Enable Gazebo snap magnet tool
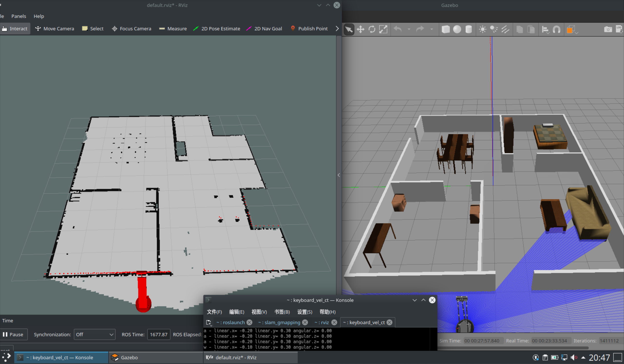Image resolution: width=624 pixels, height=364 pixels. pyautogui.click(x=556, y=30)
